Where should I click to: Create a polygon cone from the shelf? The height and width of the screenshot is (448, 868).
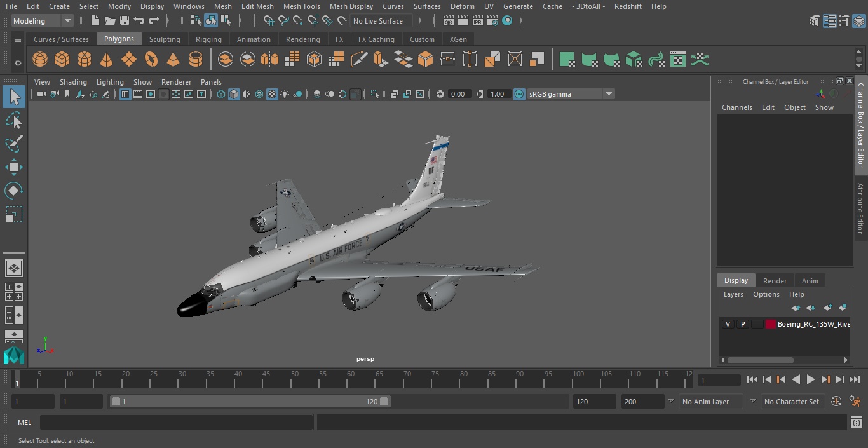[x=107, y=60]
